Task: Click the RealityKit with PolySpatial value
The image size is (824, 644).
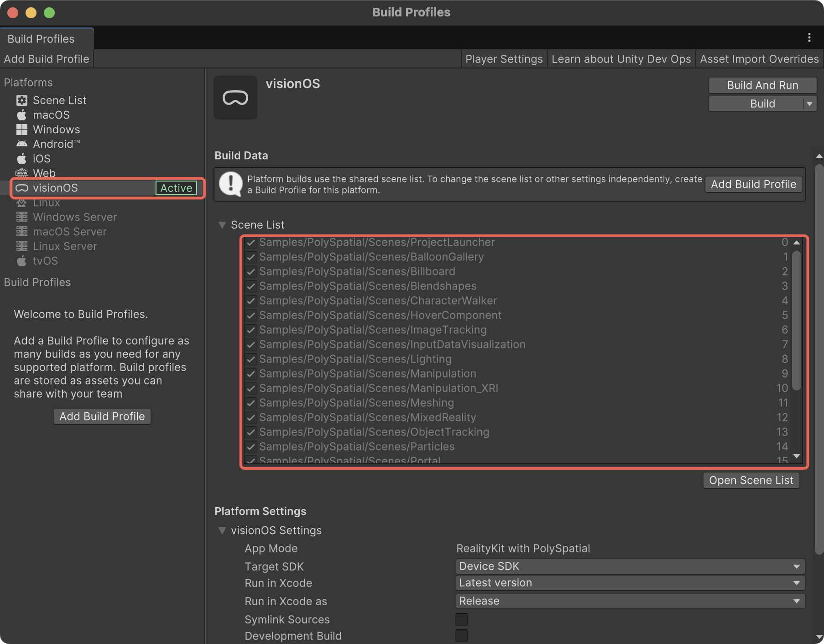Action: point(523,549)
